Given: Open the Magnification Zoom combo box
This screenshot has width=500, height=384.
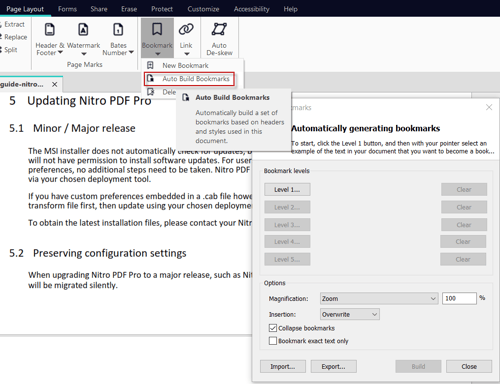Looking at the screenshot, I should click(x=379, y=298).
